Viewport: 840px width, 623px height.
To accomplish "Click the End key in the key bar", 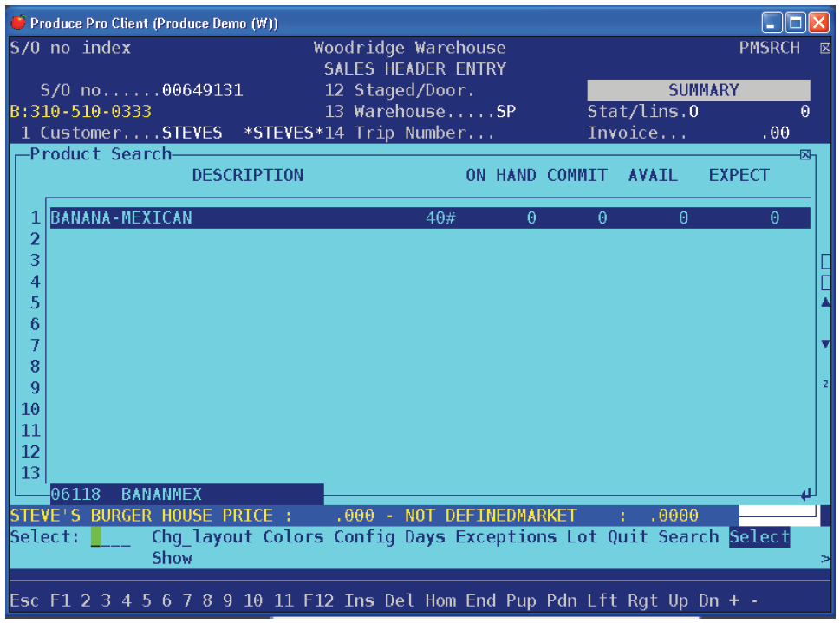I will (x=480, y=600).
